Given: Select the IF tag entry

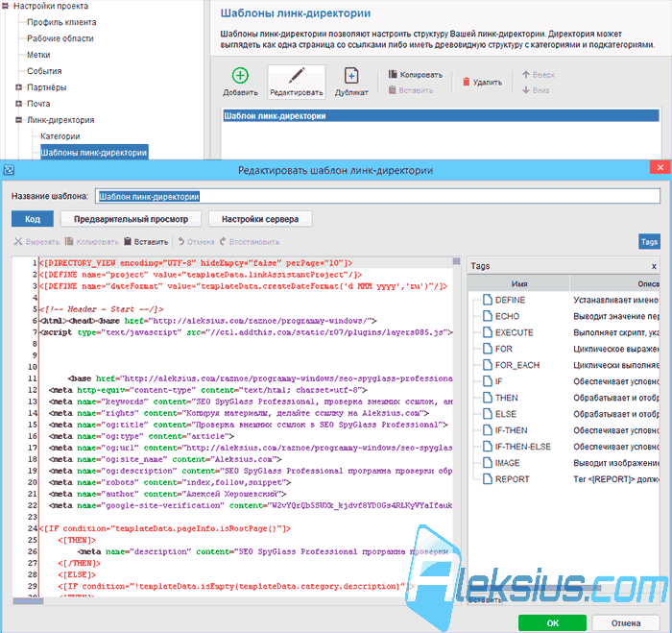Looking at the screenshot, I should 498,381.
